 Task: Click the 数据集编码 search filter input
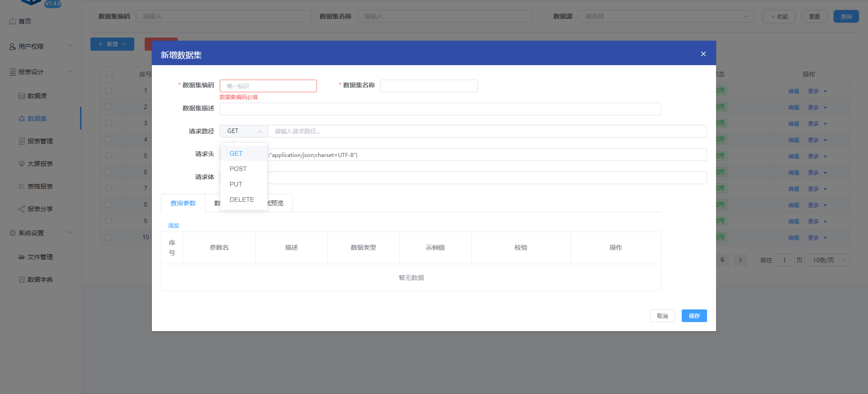point(223,16)
